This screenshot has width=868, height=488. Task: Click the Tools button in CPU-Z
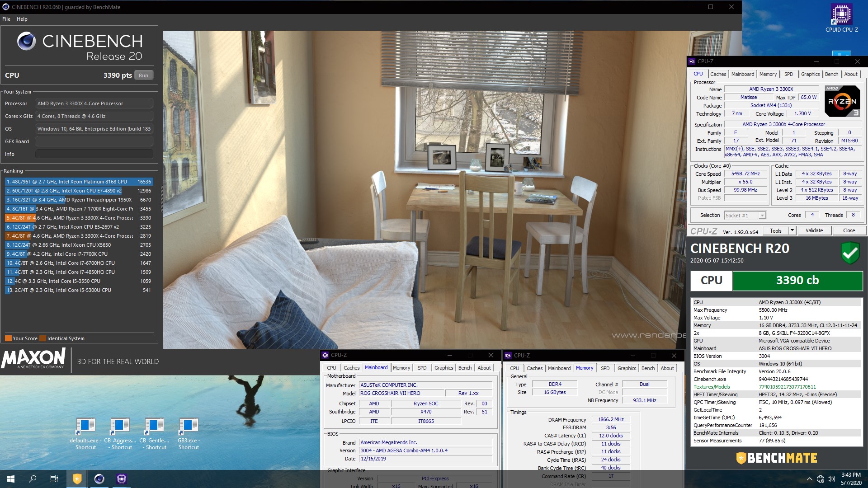point(776,230)
